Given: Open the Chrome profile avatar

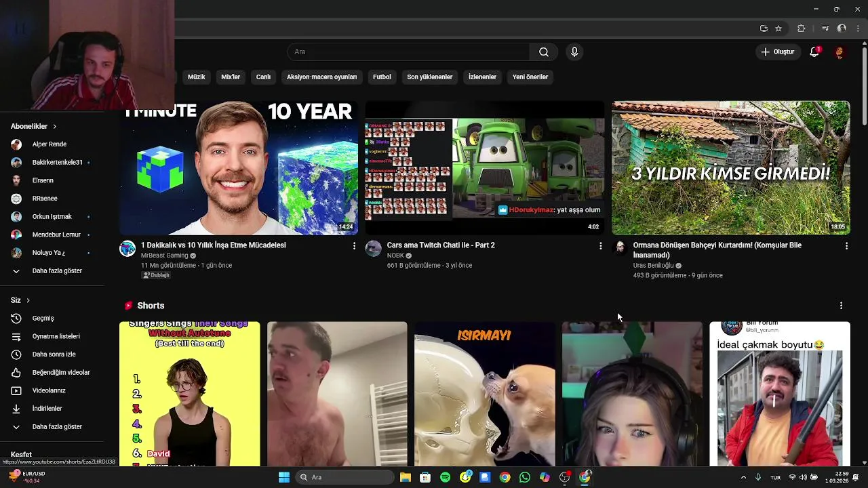Looking at the screenshot, I should tap(842, 28).
